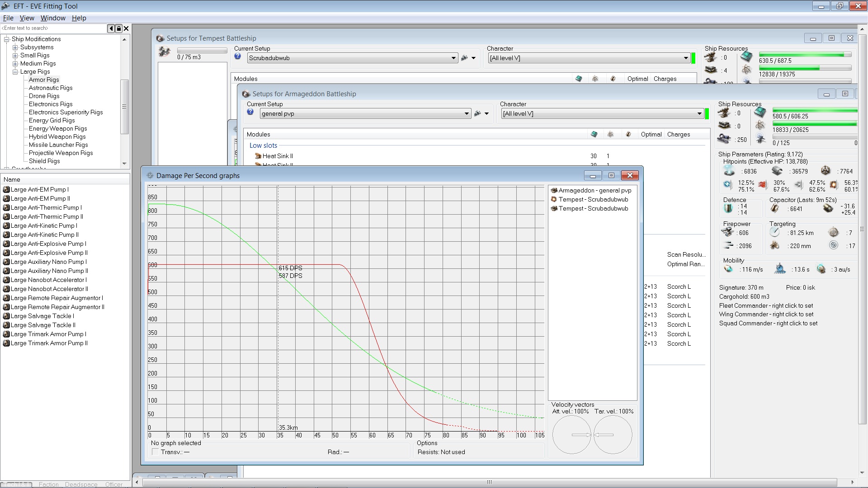Click Large Trimark Armor Pump II icon
The image size is (868, 488).
pos(6,343)
